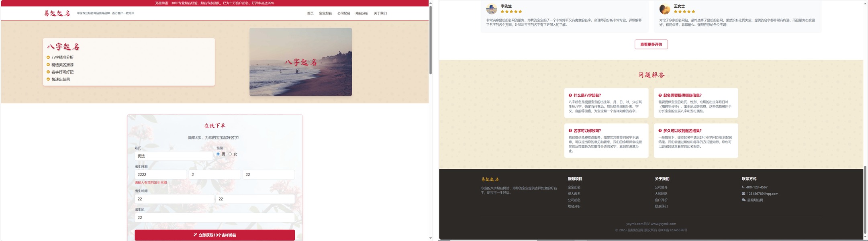The width and height of the screenshot is (868, 241).
Task: Click the error text 请输入有效的出生日期
Action: pos(151,183)
